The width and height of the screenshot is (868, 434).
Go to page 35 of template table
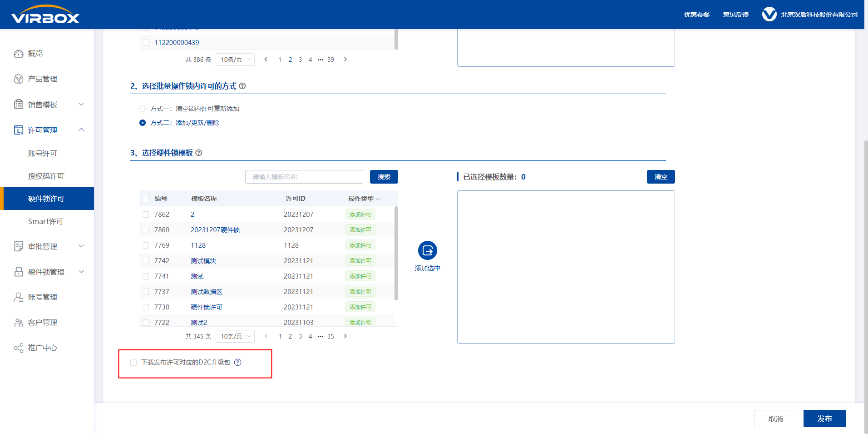330,336
